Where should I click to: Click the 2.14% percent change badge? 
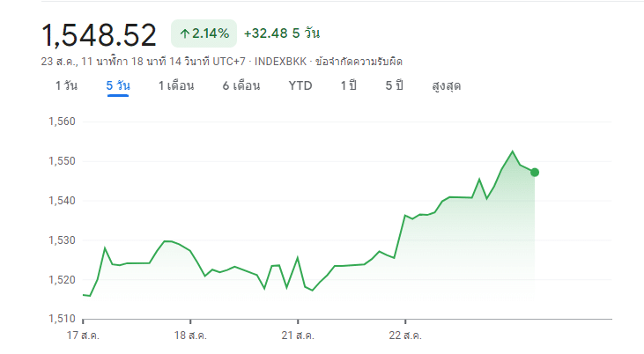coord(204,33)
